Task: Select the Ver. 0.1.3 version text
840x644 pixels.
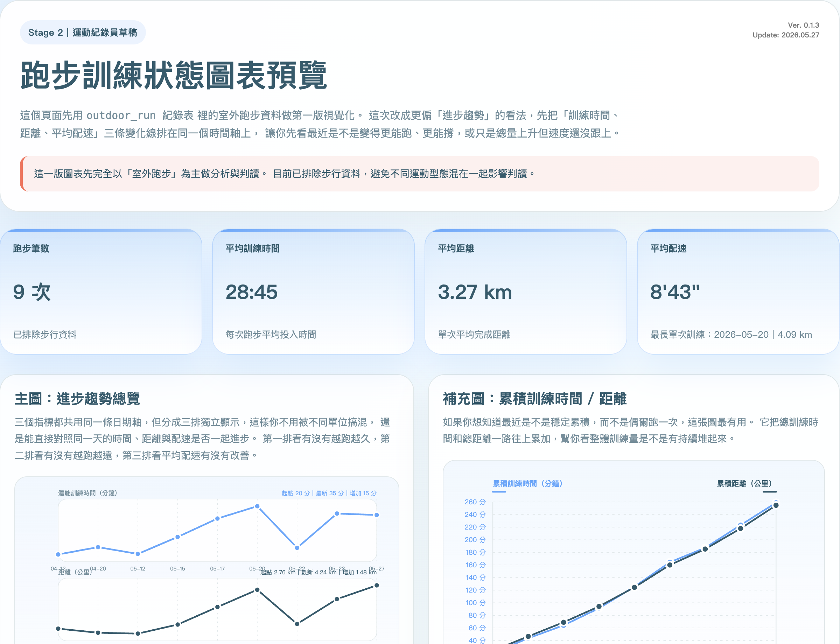Action: [x=803, y=25]
